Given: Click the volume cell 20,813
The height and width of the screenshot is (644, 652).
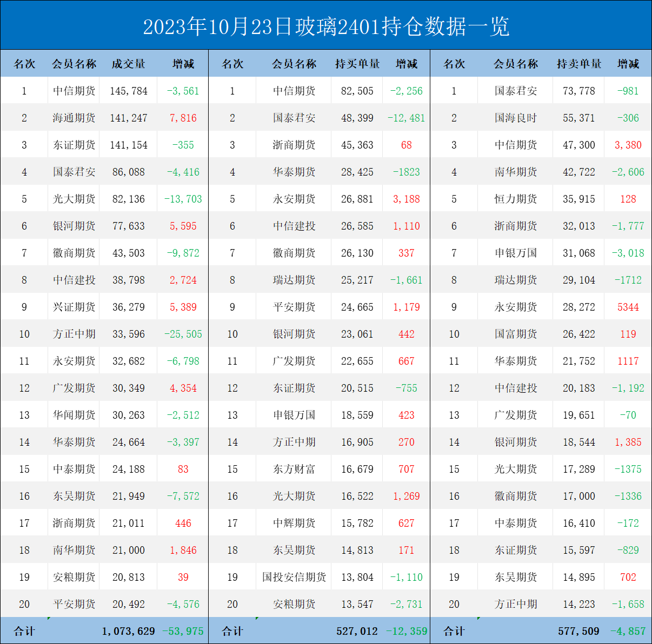Looking at the screenshot, I should coord(129,577).
